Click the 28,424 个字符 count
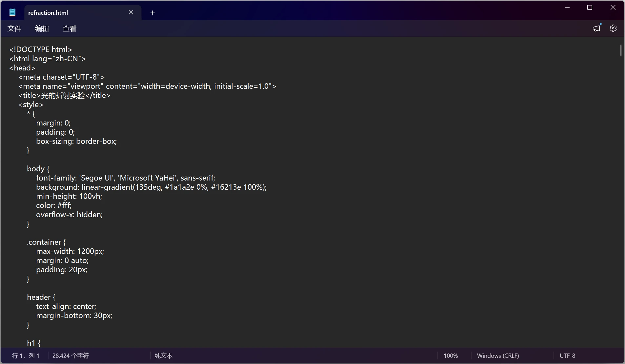 [x=71, y=356]
